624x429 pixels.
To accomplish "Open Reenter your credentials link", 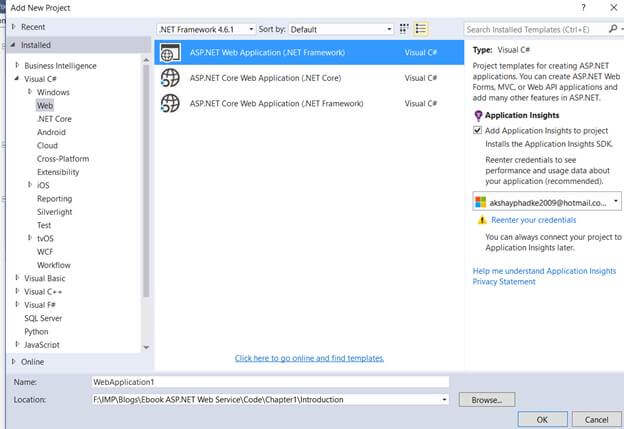I will click(533, 220).
